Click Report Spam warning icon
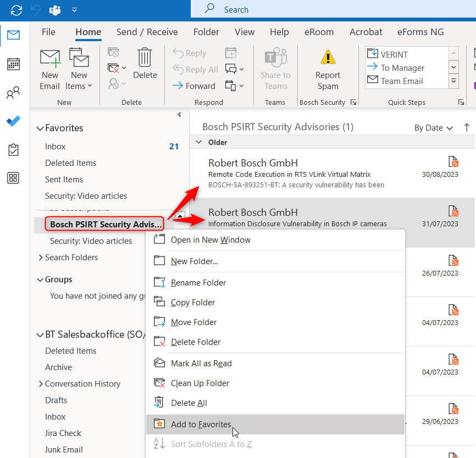The height and width of the screenshot is (458, 476). (x=328, y=58)
